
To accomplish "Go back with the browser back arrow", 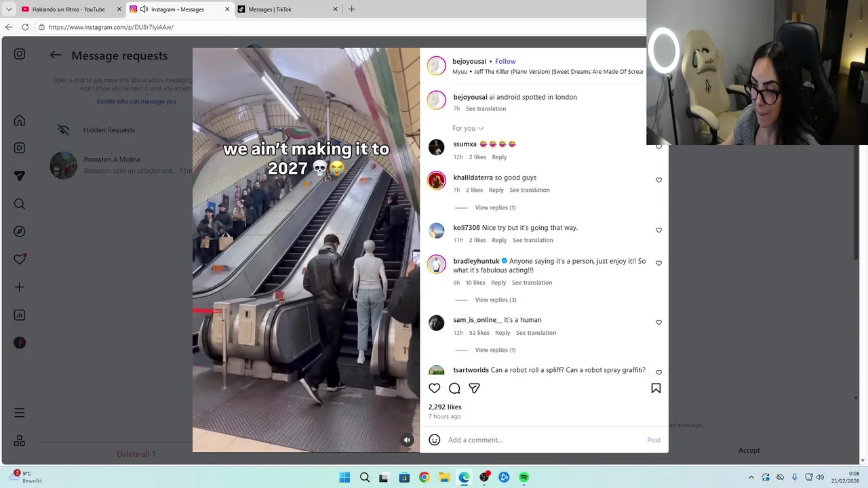I will pos(9,27).
